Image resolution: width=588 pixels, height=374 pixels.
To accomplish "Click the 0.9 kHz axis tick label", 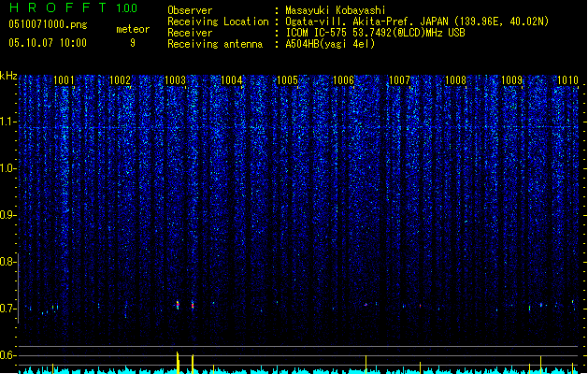I will pyautogui.click(x=7, y=215).
